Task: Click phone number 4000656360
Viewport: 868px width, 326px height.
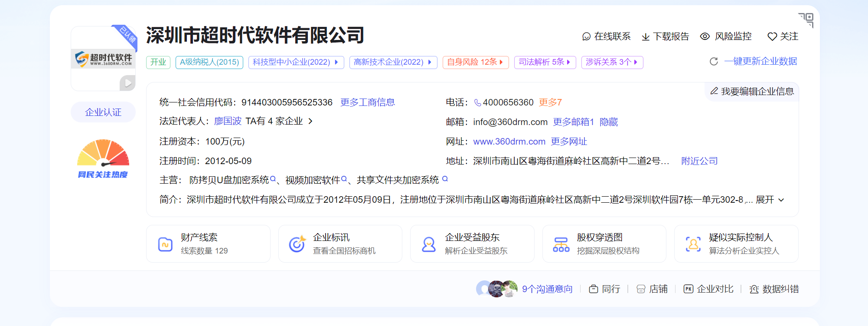Action: click(x=508, y=102)
